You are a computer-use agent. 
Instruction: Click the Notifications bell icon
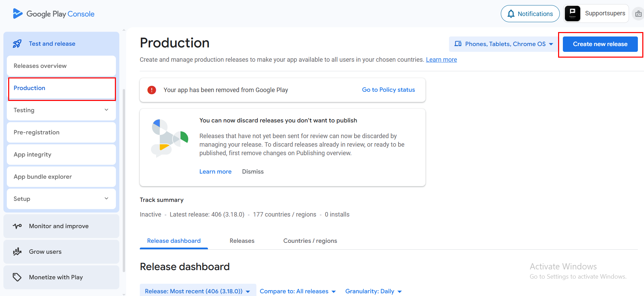click(511, 14)
